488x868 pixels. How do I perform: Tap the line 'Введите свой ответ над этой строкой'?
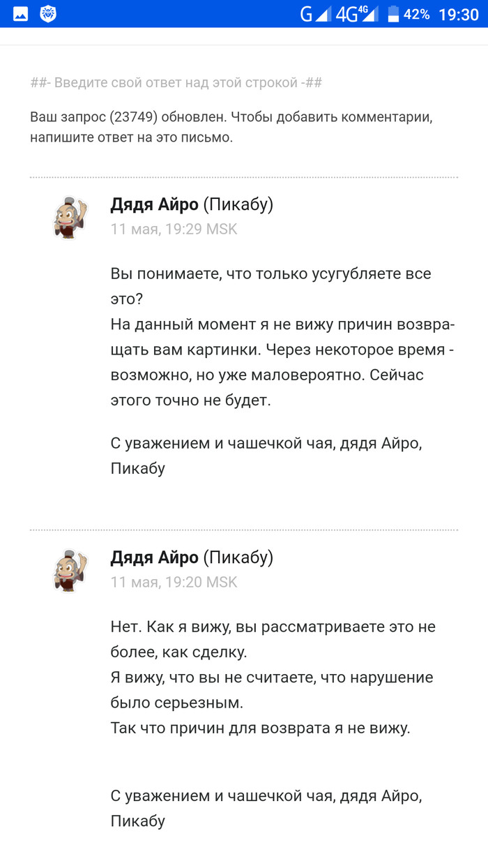176,83
